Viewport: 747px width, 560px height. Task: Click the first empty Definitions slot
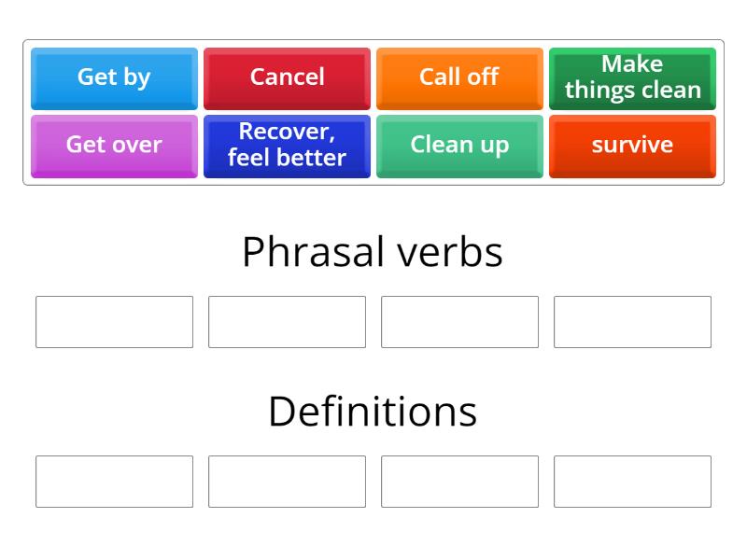tap(114, 482)
